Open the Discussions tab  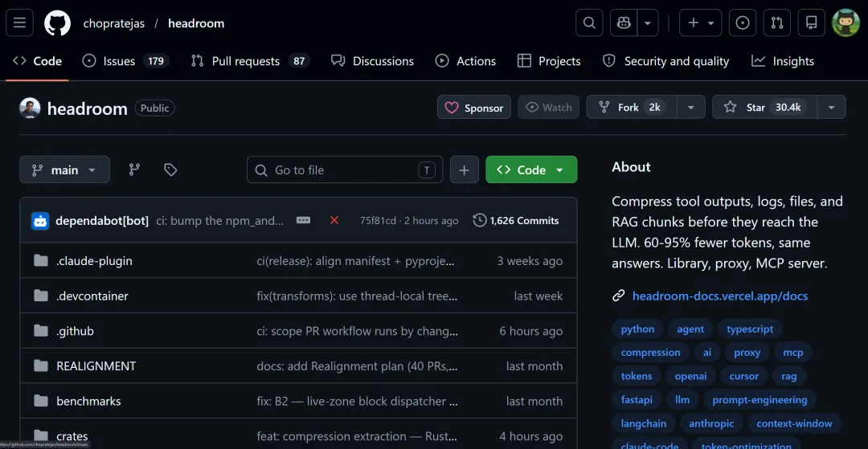coord(373,61)
